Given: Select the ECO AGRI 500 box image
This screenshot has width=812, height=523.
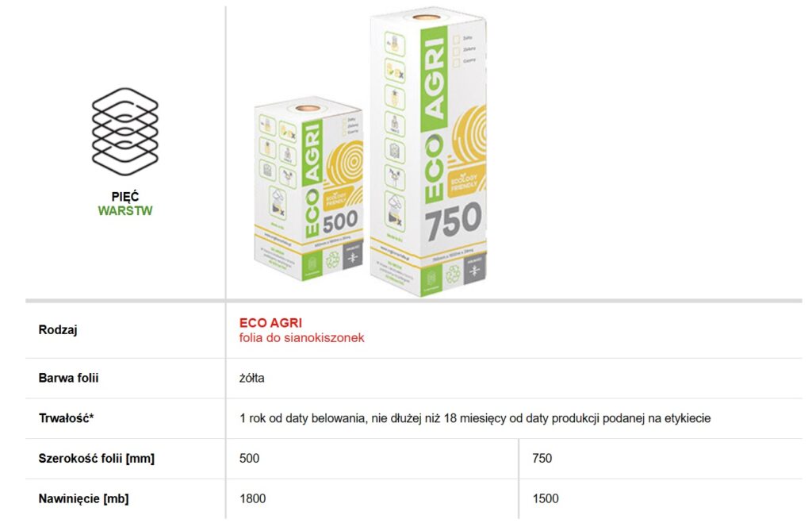Looking at the screenshot, I should click(308, 197).
